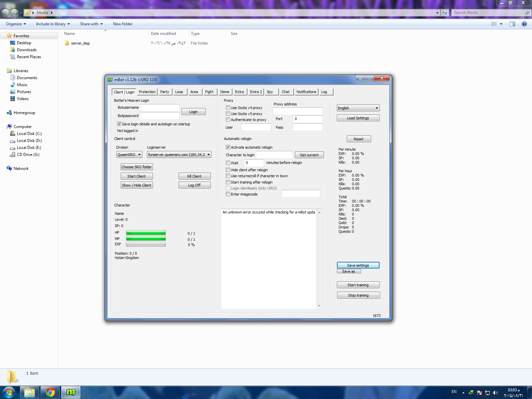Click the network tray icon
The height and width of the screenshot is (399, 532).
point(487,393)
